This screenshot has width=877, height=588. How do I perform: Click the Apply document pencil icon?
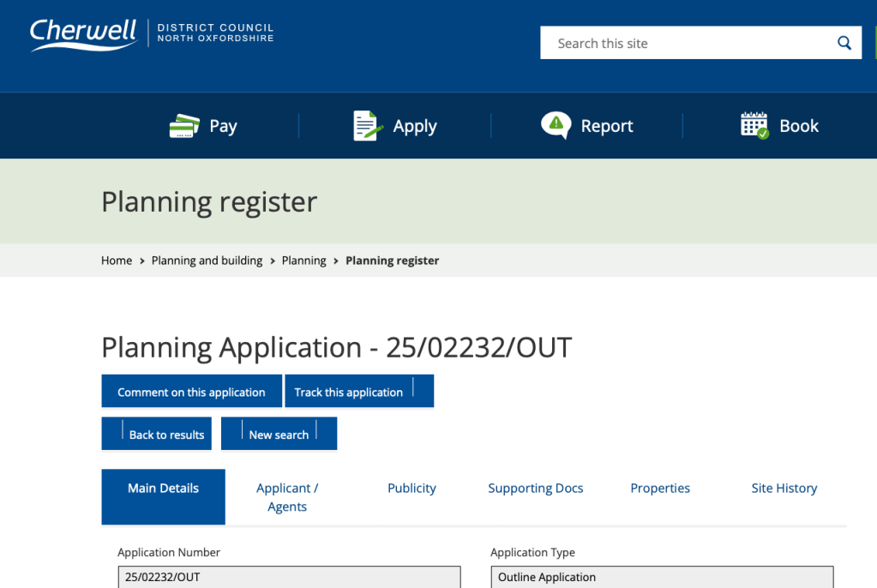(x=368, y=126)
